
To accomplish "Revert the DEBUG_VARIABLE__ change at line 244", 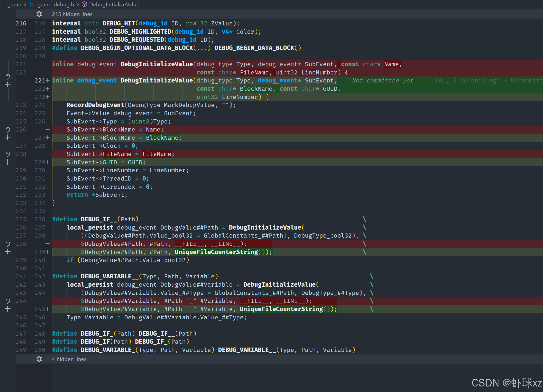I will (8, 301).
